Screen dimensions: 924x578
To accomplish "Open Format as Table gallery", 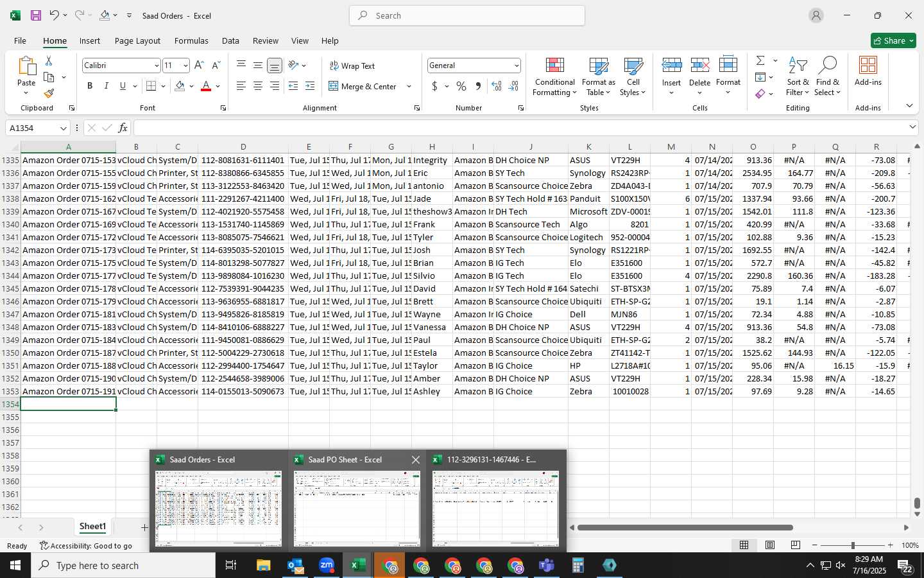I will click(598, 77).
